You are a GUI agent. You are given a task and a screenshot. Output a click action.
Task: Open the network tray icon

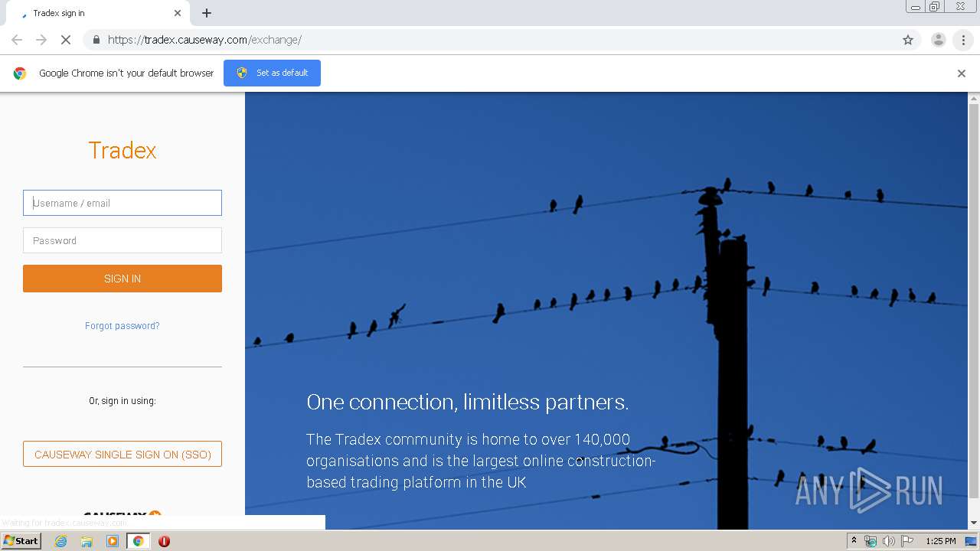pos(871,541)
